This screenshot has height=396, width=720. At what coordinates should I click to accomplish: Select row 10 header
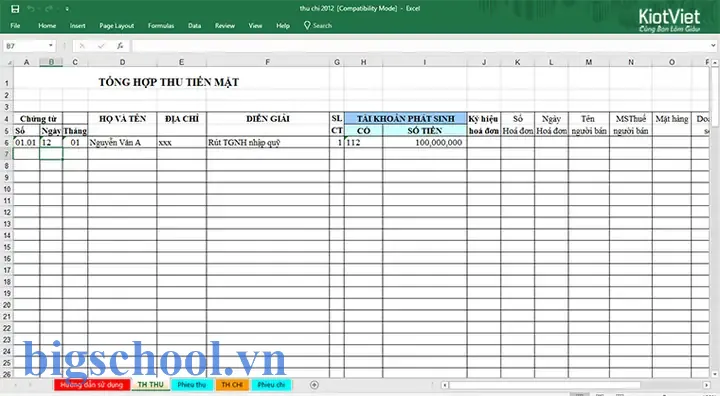click(x=7, y=189)
